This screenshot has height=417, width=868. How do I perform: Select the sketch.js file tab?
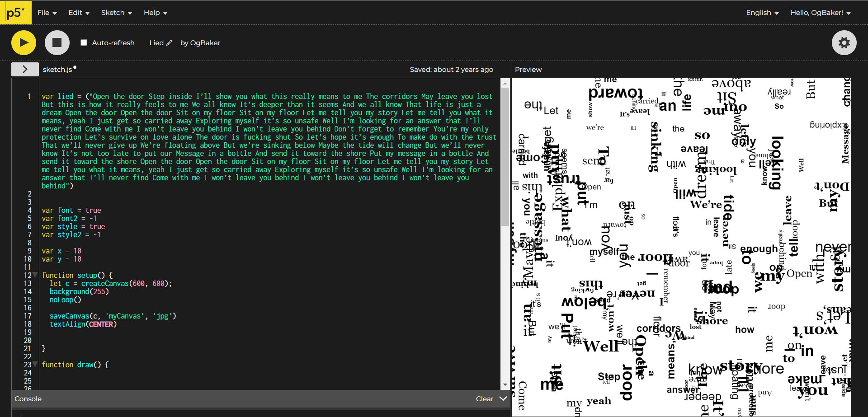57,69
